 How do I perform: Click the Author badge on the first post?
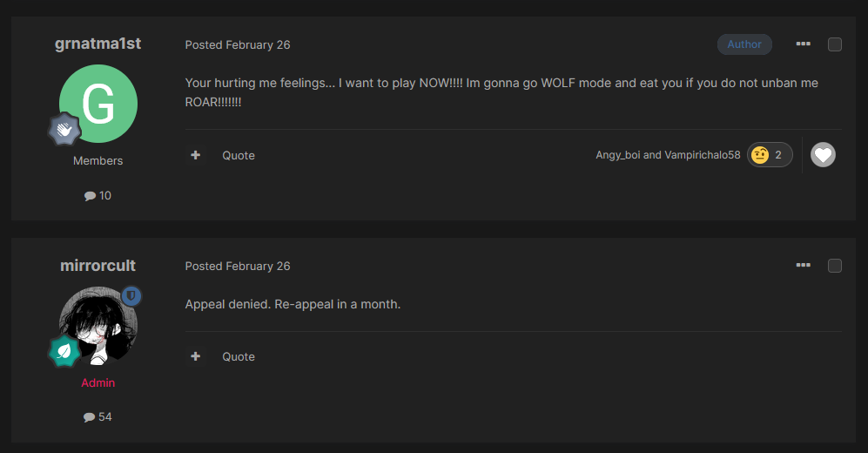[x=744, y=44]
